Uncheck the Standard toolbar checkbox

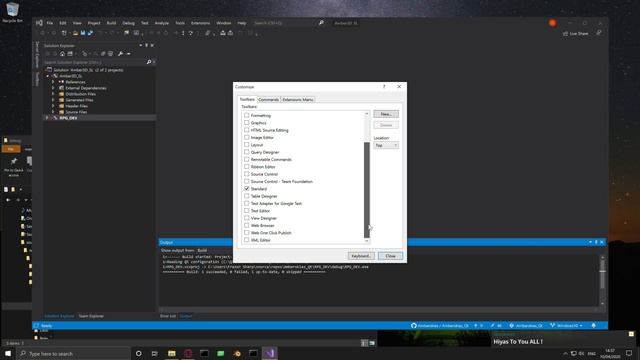click(x=247, y=189)
